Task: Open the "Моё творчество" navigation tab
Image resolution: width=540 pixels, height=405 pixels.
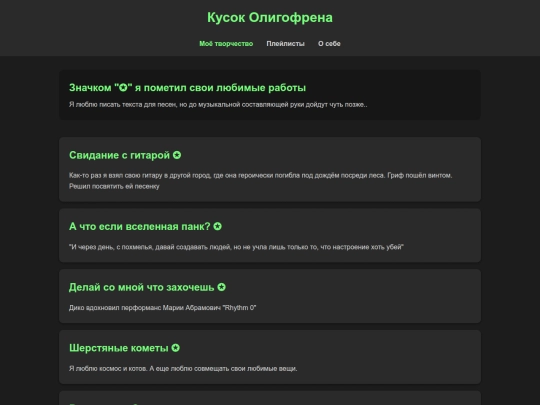Action: click(x=226, y=44)
